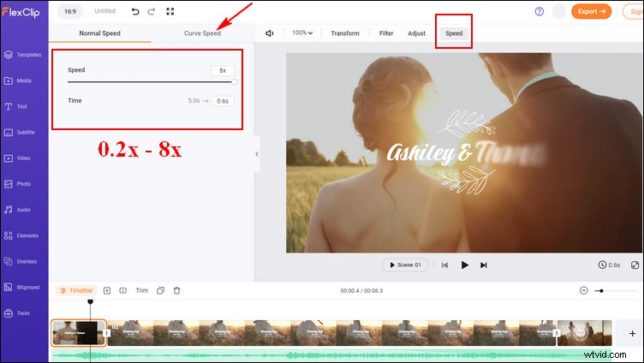Screen dimensions: 644x363
Task: Duplicate the selected scene
Action: (161, 290)
